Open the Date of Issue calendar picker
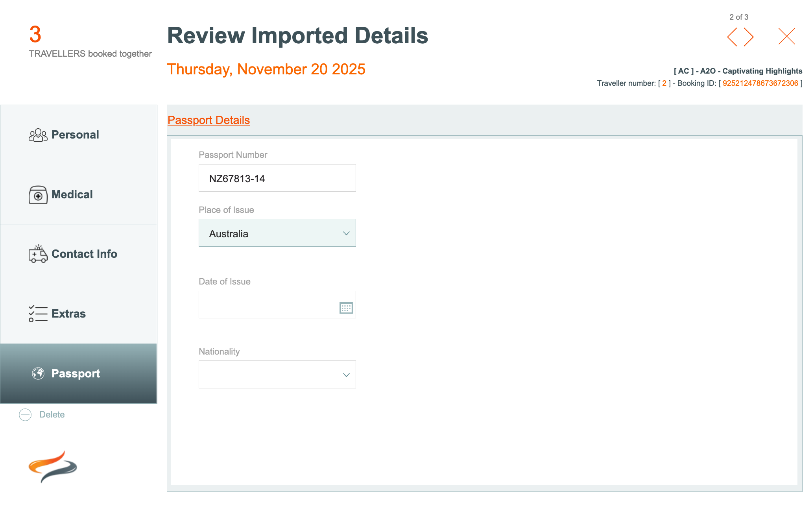Image resolution: width=812 pixels, height=510 pixels. tap(346, 307)
